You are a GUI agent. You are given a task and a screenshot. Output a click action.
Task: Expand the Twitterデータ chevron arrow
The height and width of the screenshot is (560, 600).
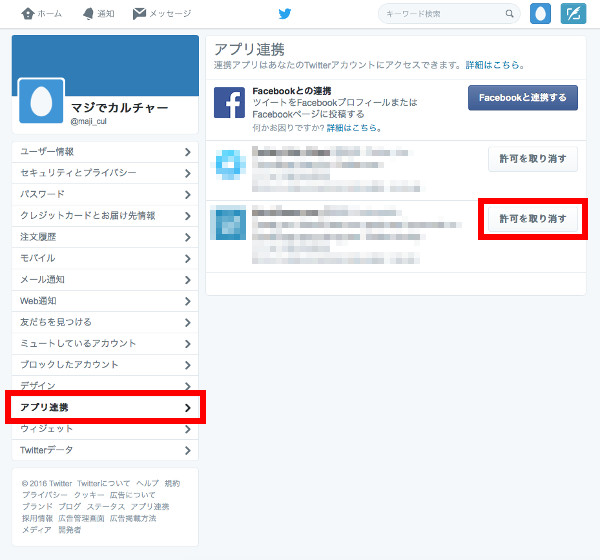pyautogui.click(x=187, y=450)
